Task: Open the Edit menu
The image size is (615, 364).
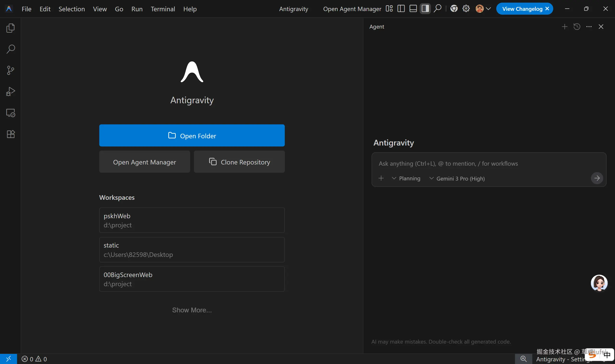Action: coord(45,9)
